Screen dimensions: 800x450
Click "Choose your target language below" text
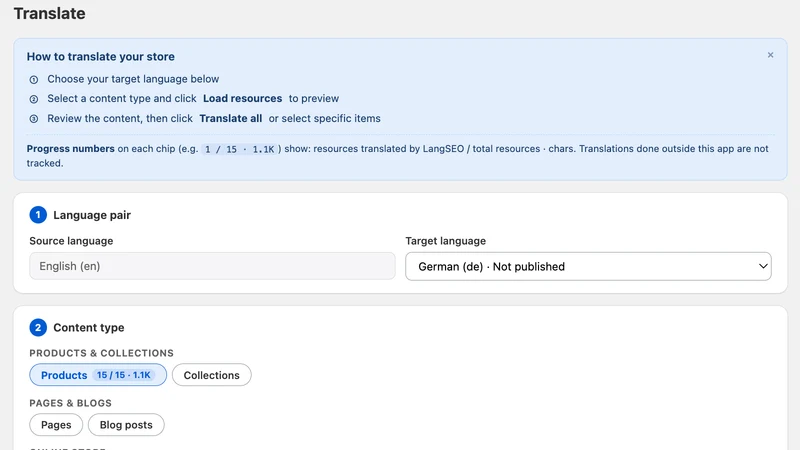[133, 79]
